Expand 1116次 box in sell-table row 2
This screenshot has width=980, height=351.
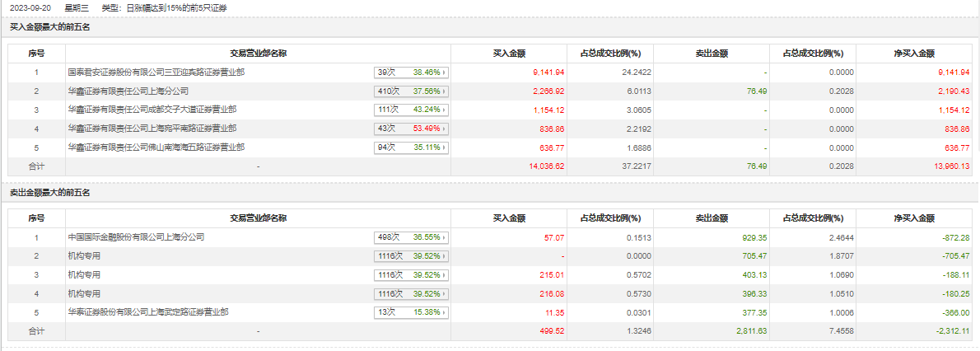410,256
